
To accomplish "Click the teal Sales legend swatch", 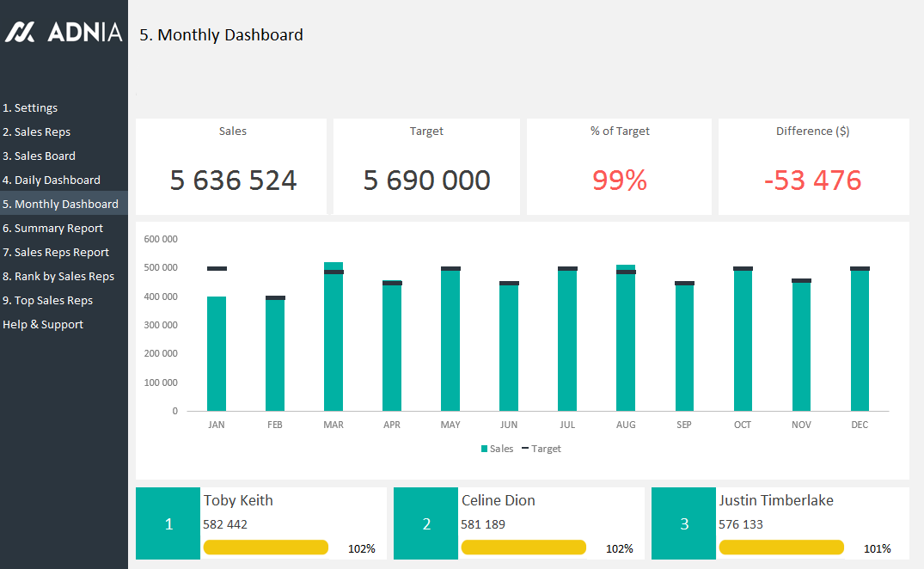I will coord(485,449).
